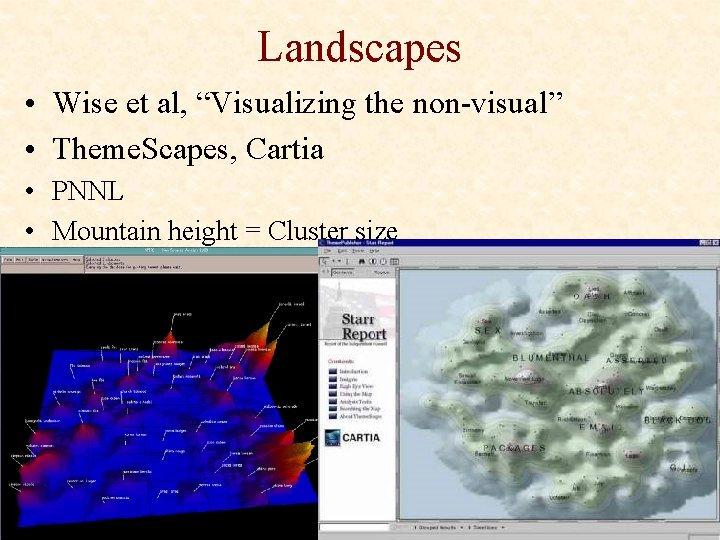The image size is (720, 540).
Task: Click the Landscapes slide title
Action: click(x=359, y=48)
